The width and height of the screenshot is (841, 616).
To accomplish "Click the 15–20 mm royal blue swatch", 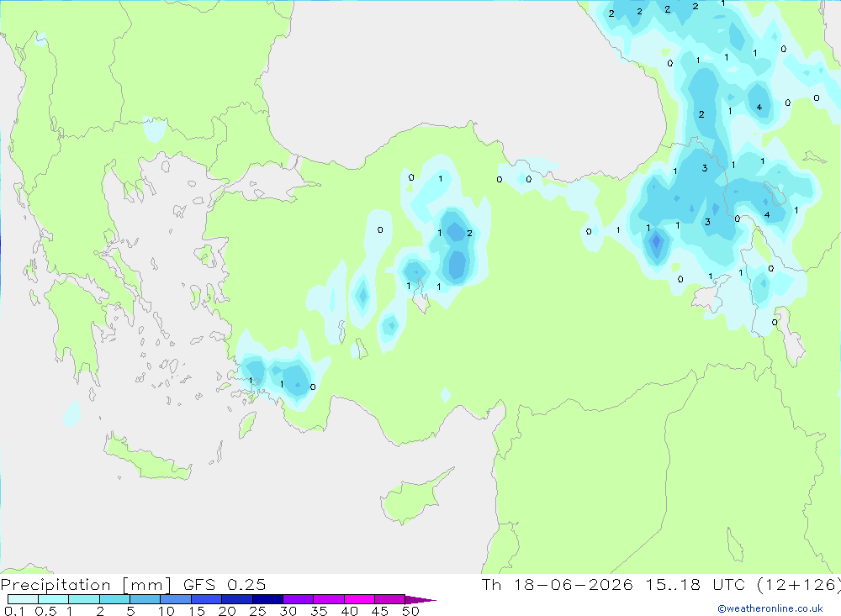I will point(207,599).
